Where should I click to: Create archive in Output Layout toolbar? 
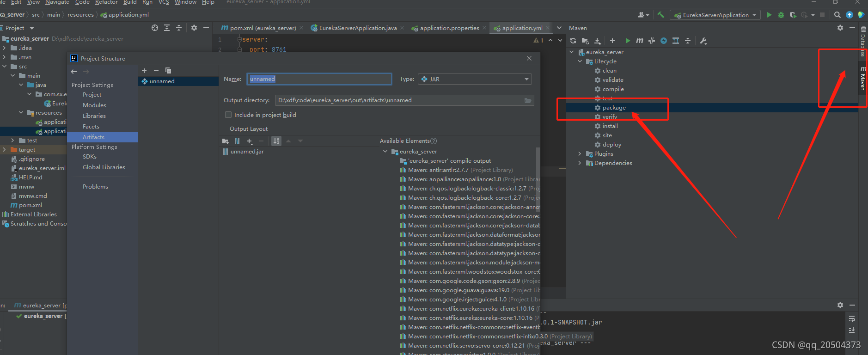coord(237,141)
